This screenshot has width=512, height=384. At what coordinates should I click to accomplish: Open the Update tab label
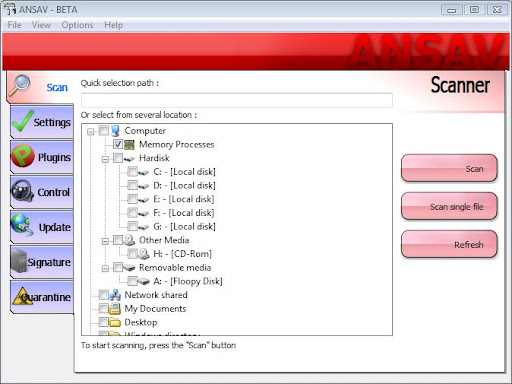pos(55,227)
